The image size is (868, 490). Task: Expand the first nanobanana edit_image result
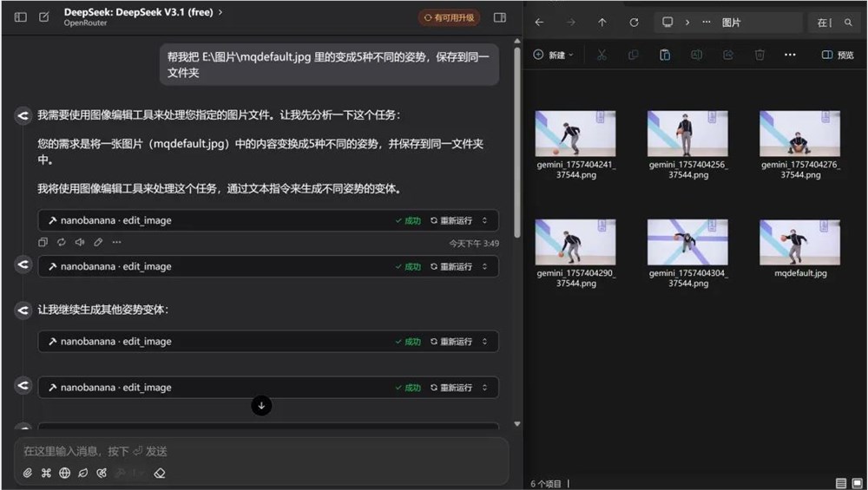(484, 220)
